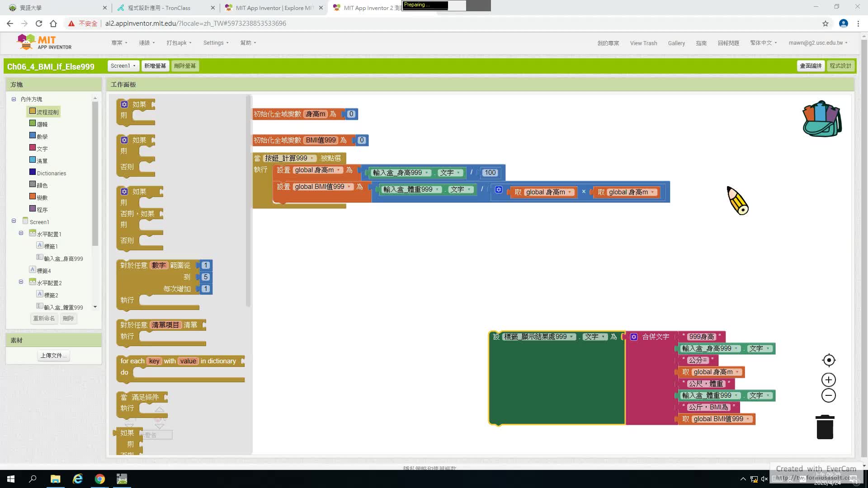
Task: Bookmark this page with star icon
Action: [x=826, y=23]
